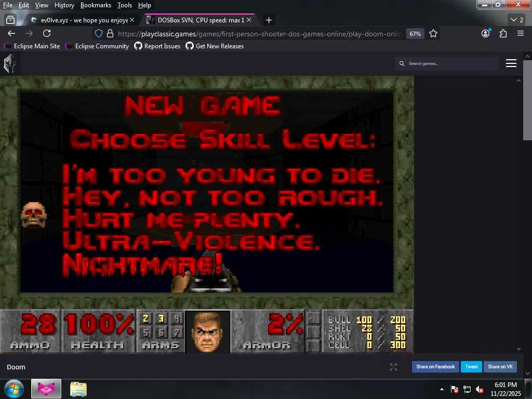Click the 67% zoom level indicator
532x399 pixels.
pyautogui.click(x=415, y=34)
